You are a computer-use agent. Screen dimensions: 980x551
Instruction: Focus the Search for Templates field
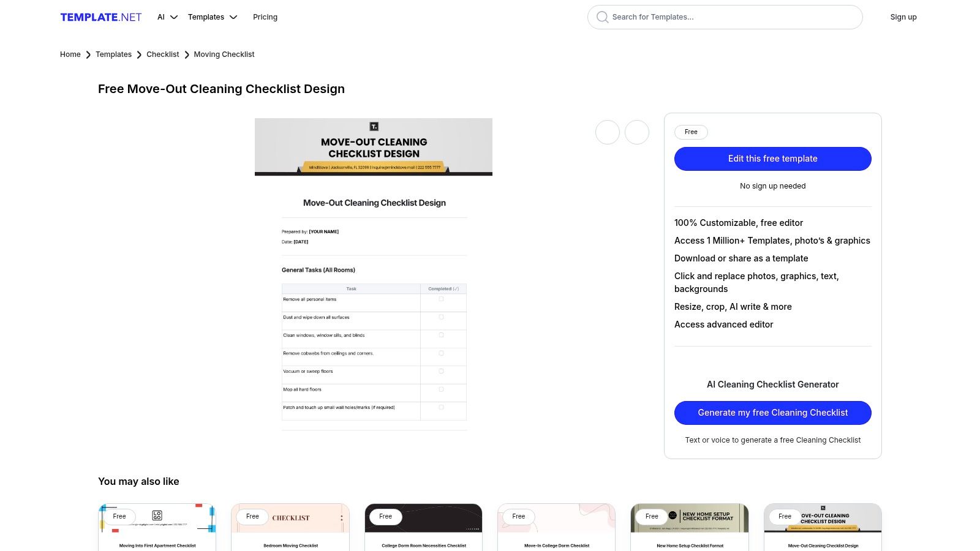click(x=729, y=17)
